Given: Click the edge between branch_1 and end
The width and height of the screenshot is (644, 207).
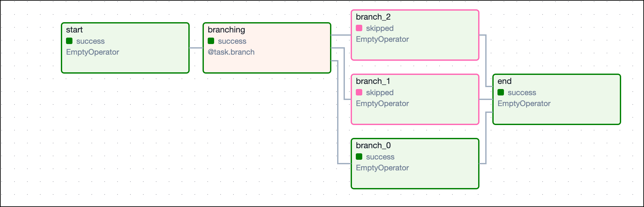Looking at the screenshot, I should click(x=486, y=99).
